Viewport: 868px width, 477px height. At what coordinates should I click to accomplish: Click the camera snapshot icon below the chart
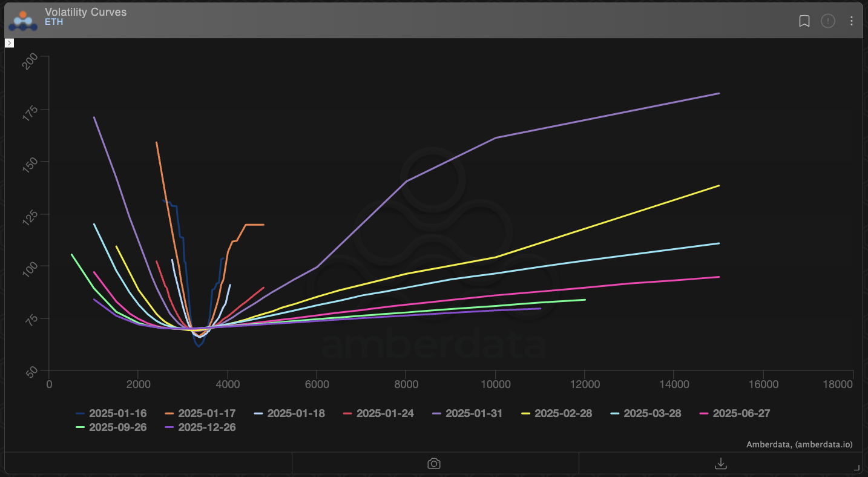pos(433,463)
